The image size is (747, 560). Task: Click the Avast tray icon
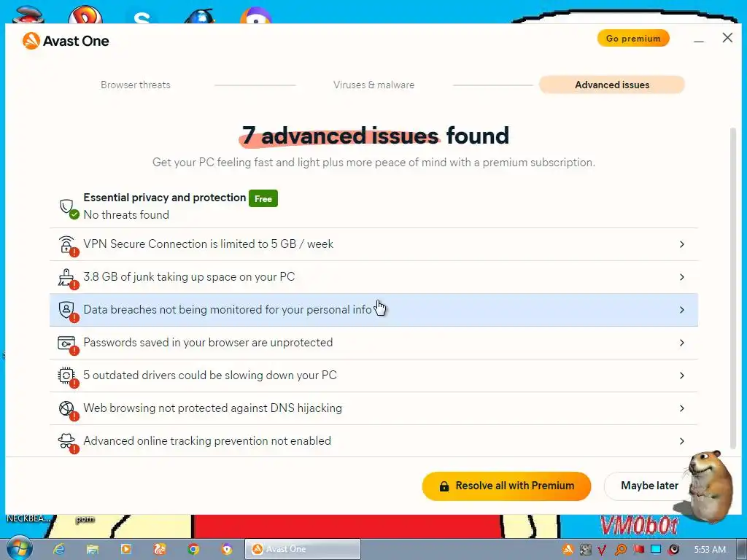pyautogui.click(x=568, y=550)
